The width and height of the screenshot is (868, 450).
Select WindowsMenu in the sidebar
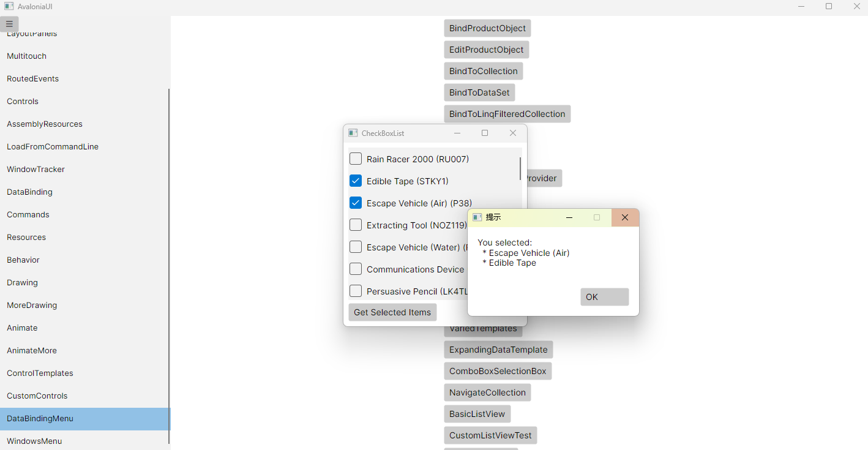point(84,440)
